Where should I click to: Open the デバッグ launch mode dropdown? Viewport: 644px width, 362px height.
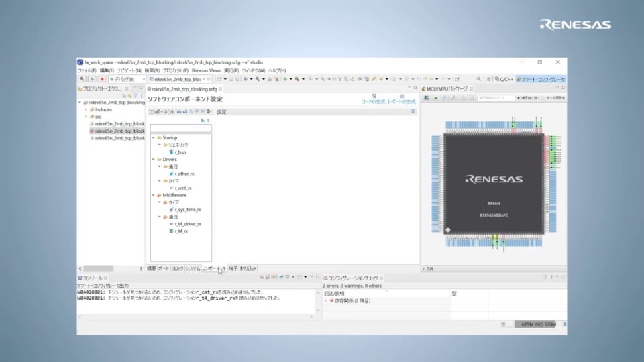pos(127,79)
